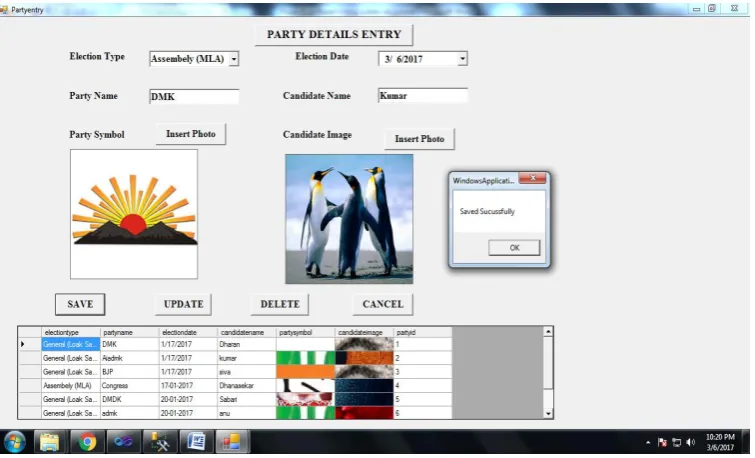Click the partyid cell with value 4

click(423, 386)
